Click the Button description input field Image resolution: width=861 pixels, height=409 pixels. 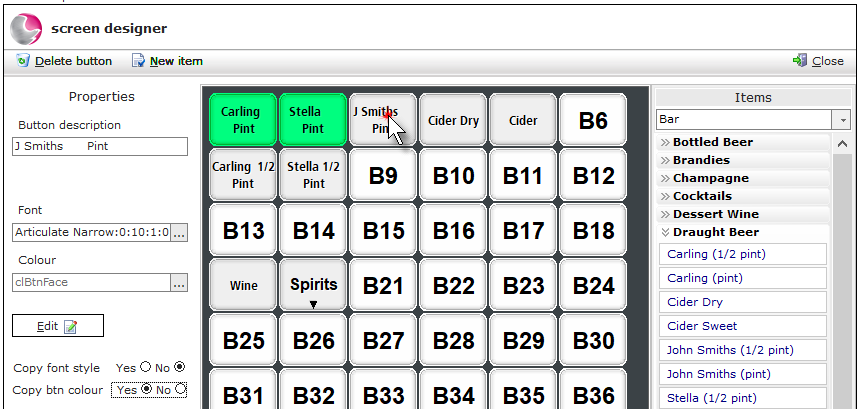pyautogui.click(x=100, y=147)
